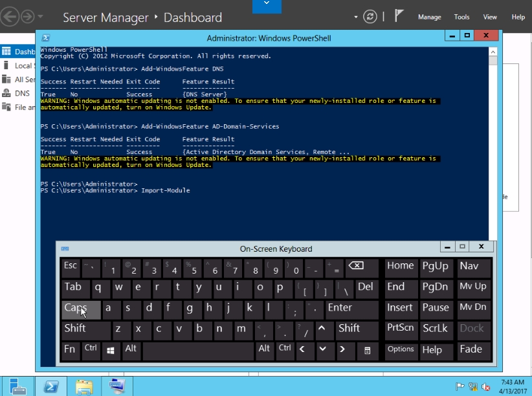Viewport: 532px width, 396px height.
Task: Click the Server Manager refresh icon
Action: (370, 17)
